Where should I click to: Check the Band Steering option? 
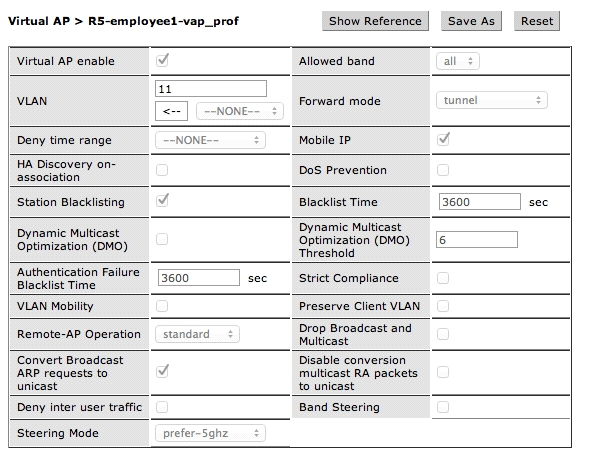[x=443, y=407]
